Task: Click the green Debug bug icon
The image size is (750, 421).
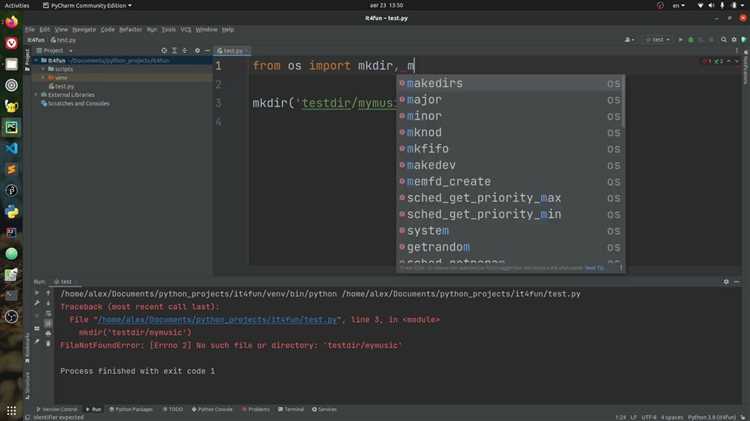Action: point(691,40)
